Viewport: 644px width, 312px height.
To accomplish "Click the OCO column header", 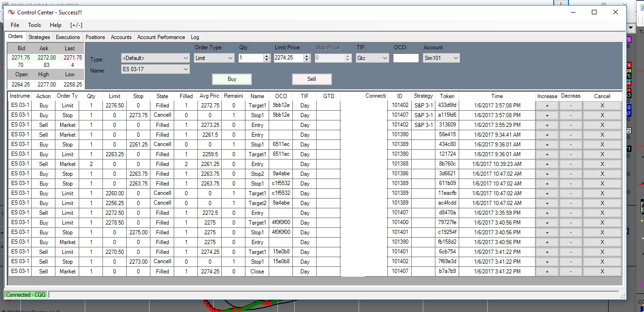I will tap(281, 96).
